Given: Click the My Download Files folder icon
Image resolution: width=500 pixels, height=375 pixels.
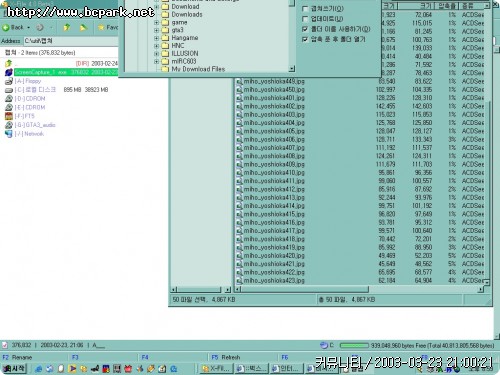Looking at the screenshot, I should tap(165, 69).
